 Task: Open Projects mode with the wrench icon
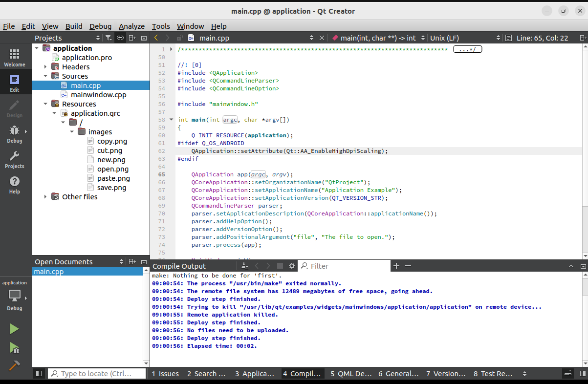pyautogui.click(x=14, y=159)
